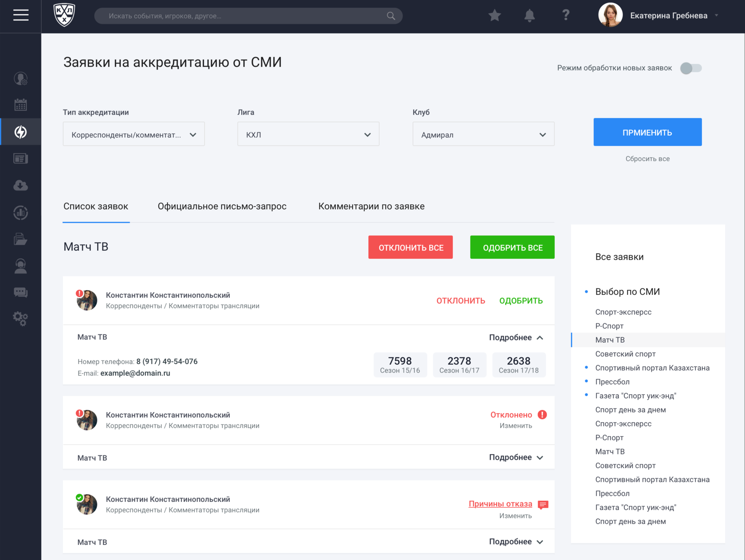Open help question mark icon
This screenshot has height=560, width=745.
(566, 15)
